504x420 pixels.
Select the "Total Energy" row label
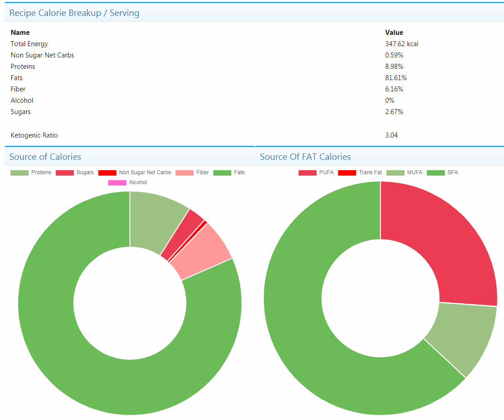tap(29, 44)
